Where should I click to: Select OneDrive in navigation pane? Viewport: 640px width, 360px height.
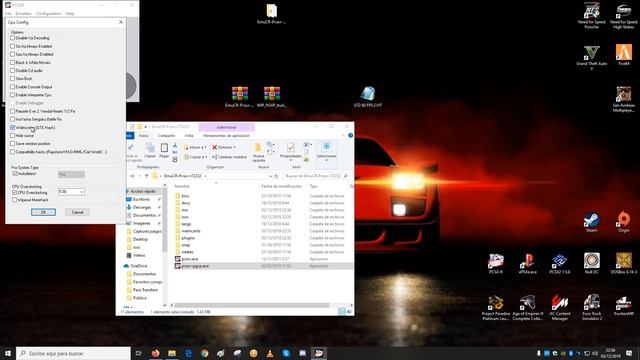pyautogui.click(x=139, y=266)
